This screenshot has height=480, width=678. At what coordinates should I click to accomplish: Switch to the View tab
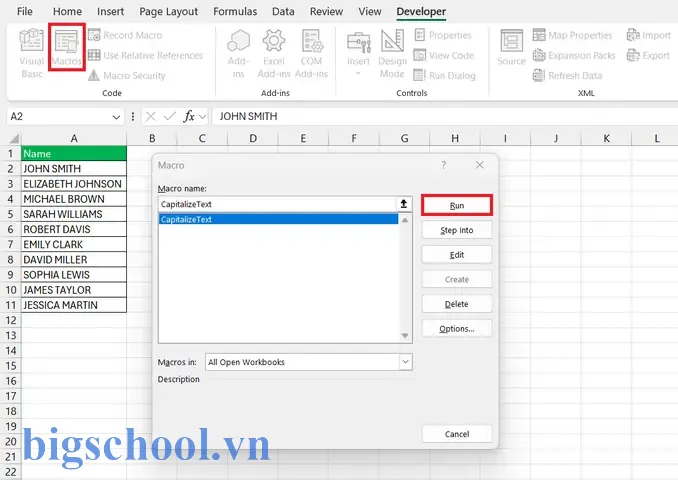coord(370,12)
